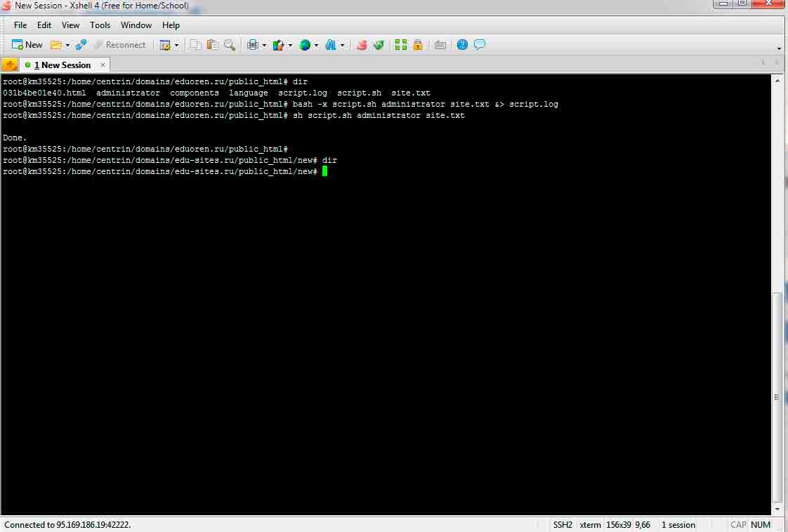Click 'script.log' in the dir output line

[303, 93]
